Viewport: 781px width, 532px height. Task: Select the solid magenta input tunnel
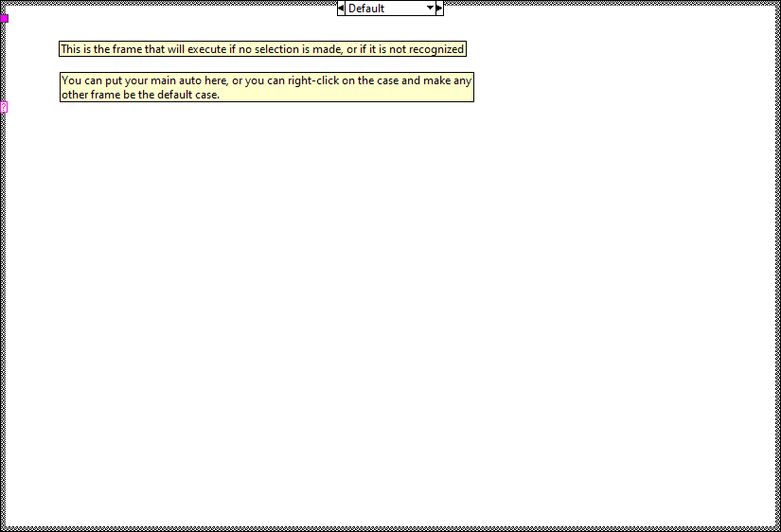(x=4, y=19)
